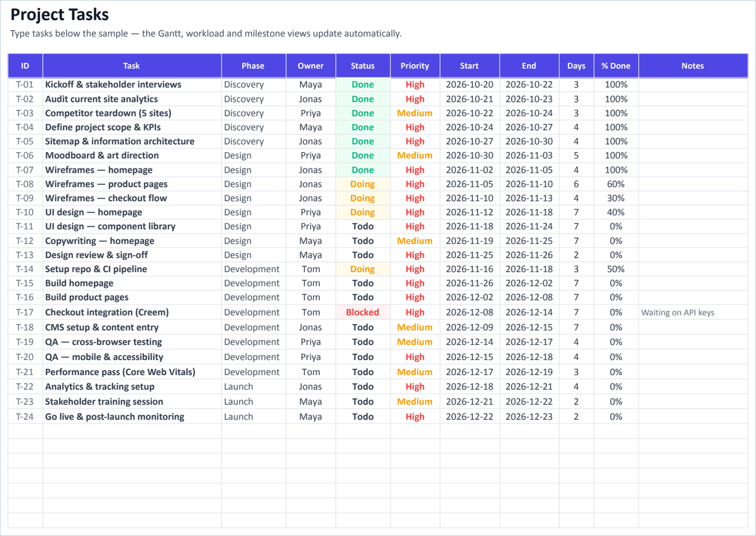Click 'Competitor teardown (5 sites)' cell
The width and height of the screenshot is (756, 536).
[x=132, y=113]
